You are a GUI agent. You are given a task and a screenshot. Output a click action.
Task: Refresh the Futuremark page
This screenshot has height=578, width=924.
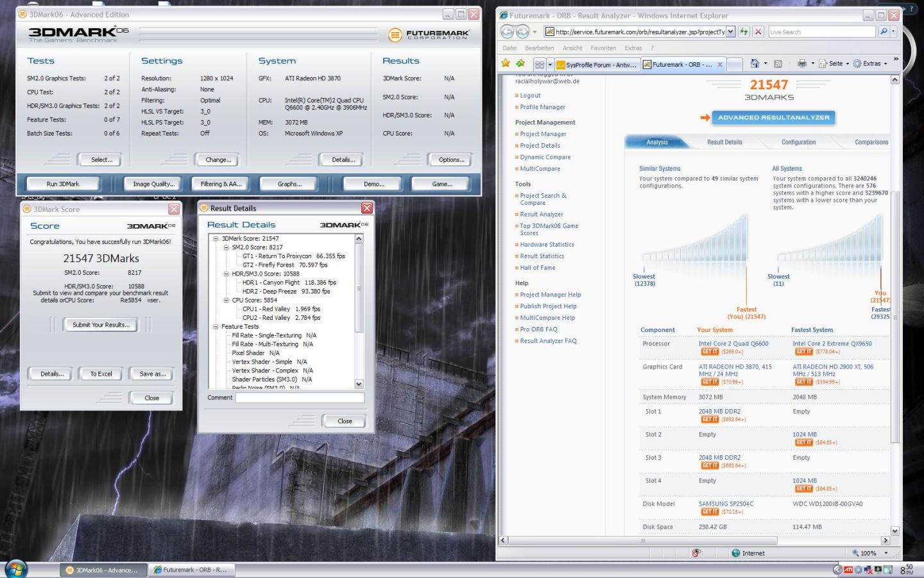(x=744, y=31)
